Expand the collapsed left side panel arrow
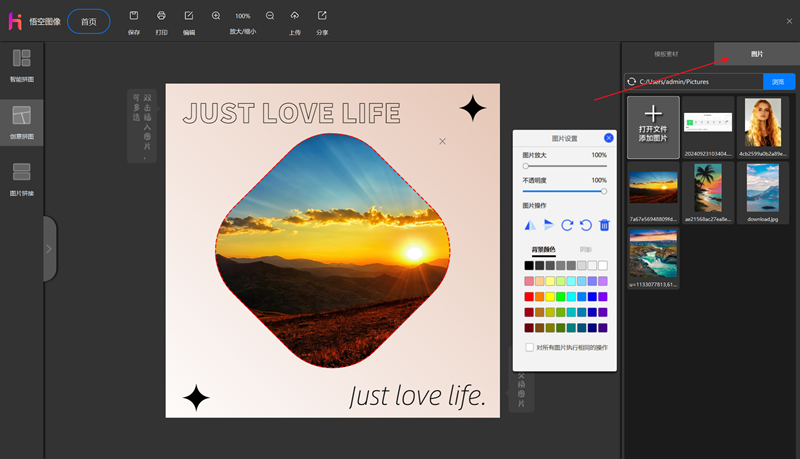The width and height of the screenshot is (800, 459). 48,248
